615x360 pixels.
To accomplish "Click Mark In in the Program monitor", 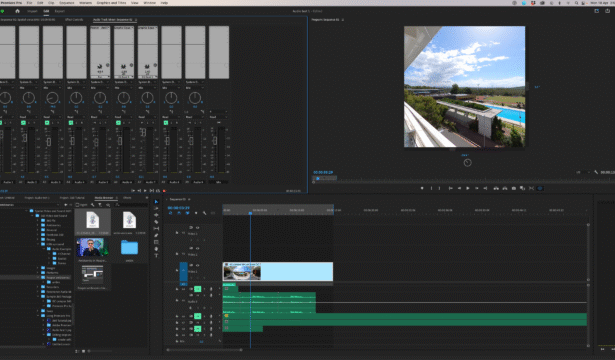I will click(431, 188).
